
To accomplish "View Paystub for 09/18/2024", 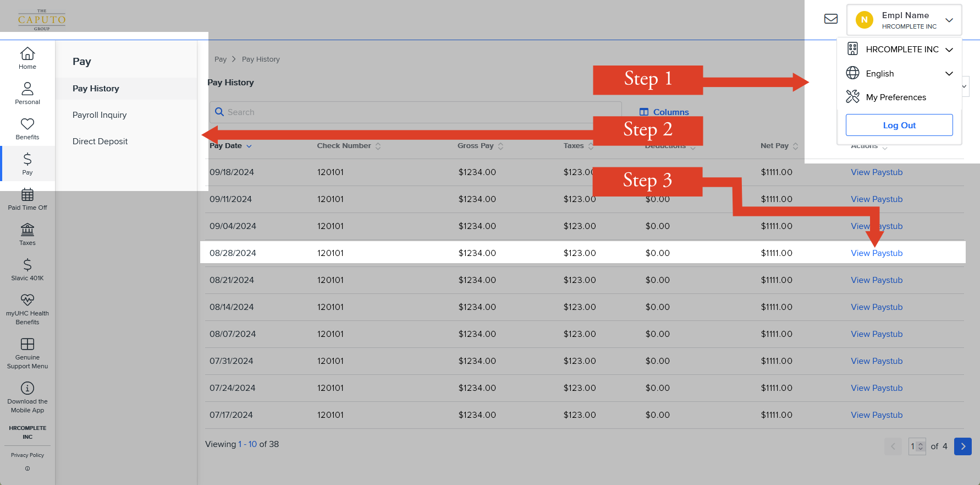I will 877,172.
